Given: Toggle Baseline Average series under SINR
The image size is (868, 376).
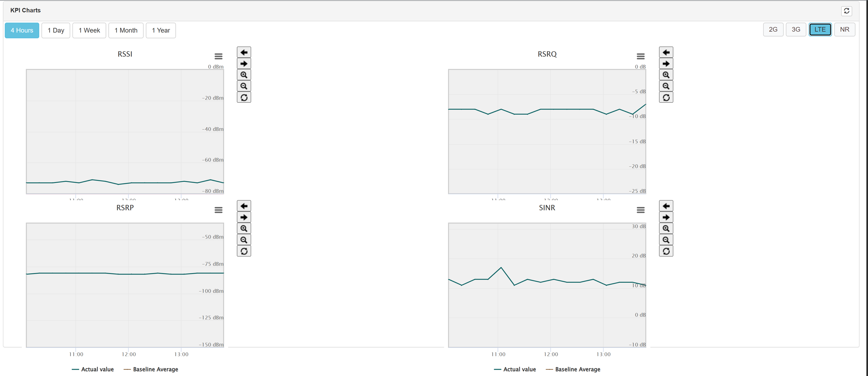Looking at the screenshot, I should click(573, 369).
